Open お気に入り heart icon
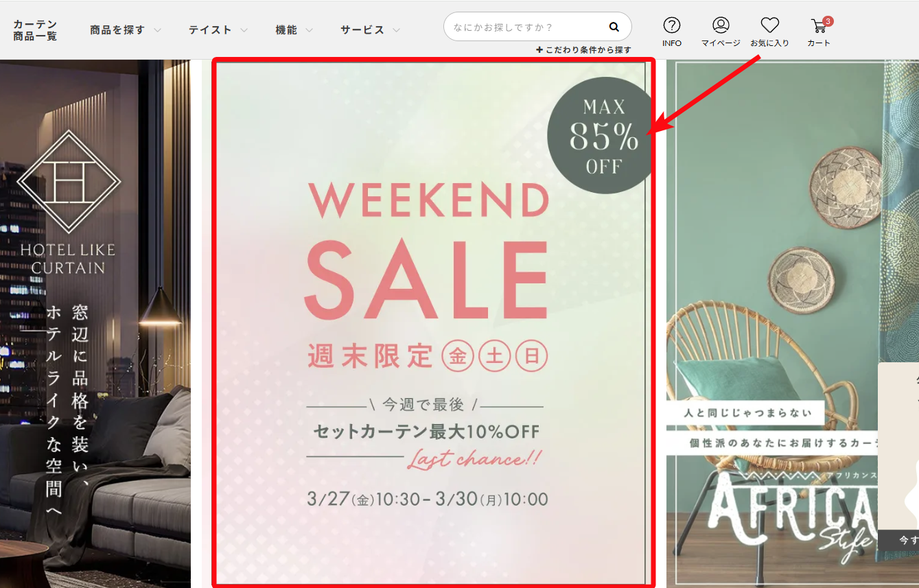 pos(769,25)
